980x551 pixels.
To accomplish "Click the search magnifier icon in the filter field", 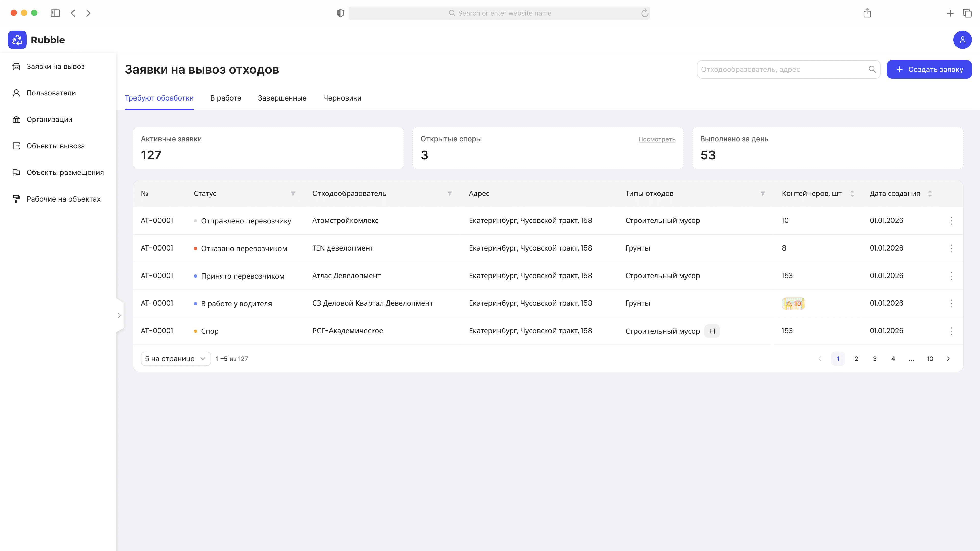I will pos(872,70).
